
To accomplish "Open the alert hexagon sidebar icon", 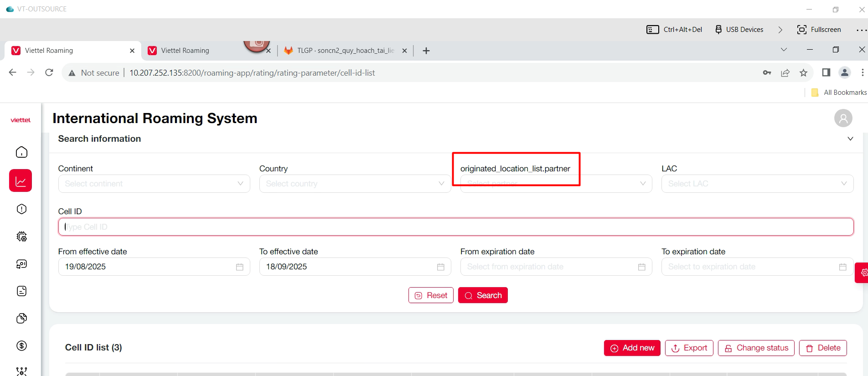I will tap(21, 209).
